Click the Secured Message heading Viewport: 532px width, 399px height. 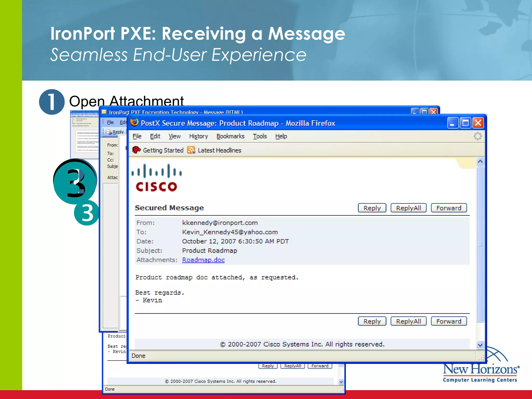(169, 208)
